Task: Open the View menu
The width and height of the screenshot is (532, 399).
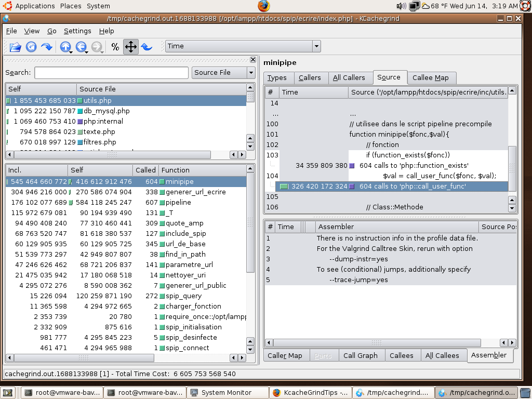Action: coord(32,31)
